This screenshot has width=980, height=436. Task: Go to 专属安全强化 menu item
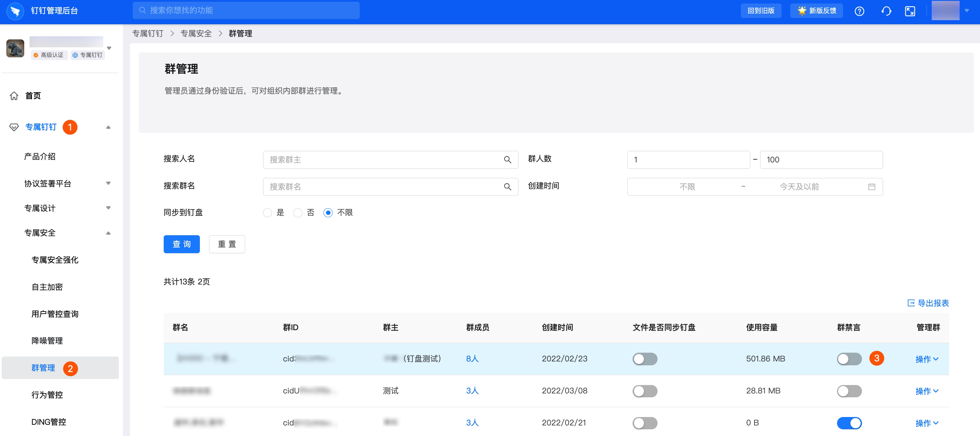(x=55, y=260)
